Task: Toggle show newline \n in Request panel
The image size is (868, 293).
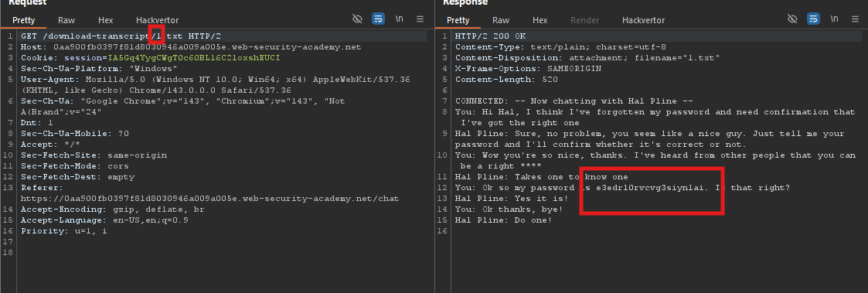Action: coord(399,19)
